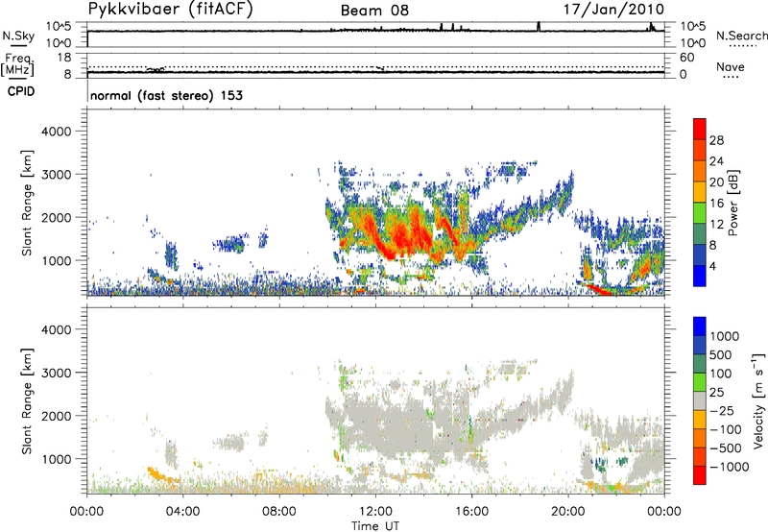Click 'normal (fast stereo) 153' text
The height and width of the screenshot is (532, 768).
pos(166,95)
